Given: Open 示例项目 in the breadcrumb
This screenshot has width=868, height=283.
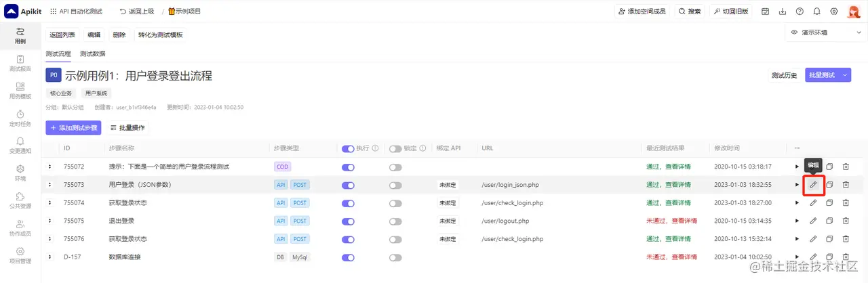Looking at the screenshot, I should tap(184, 12).
